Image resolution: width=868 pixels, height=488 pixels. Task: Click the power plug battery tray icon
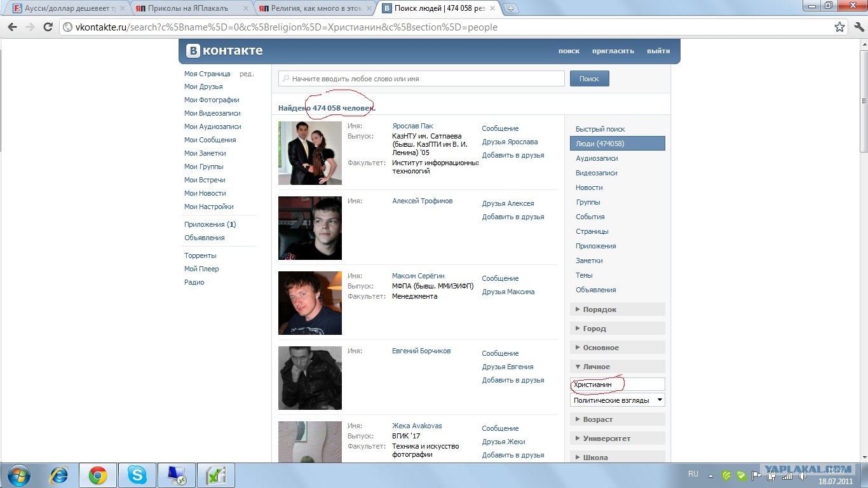coord(772,475)
